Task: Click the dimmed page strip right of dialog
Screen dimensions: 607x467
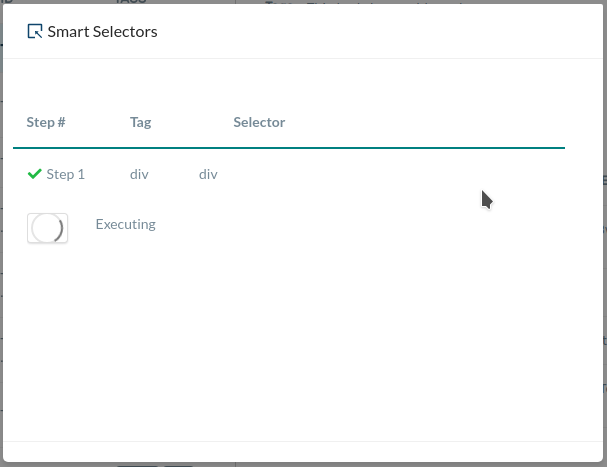Action: pos(603,300)
